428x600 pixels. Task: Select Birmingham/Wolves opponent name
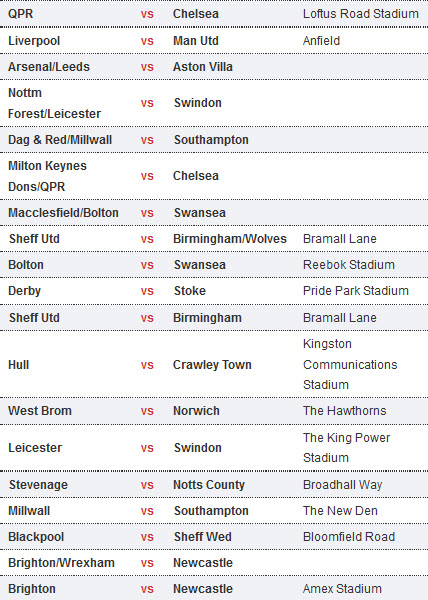[230, 239]
